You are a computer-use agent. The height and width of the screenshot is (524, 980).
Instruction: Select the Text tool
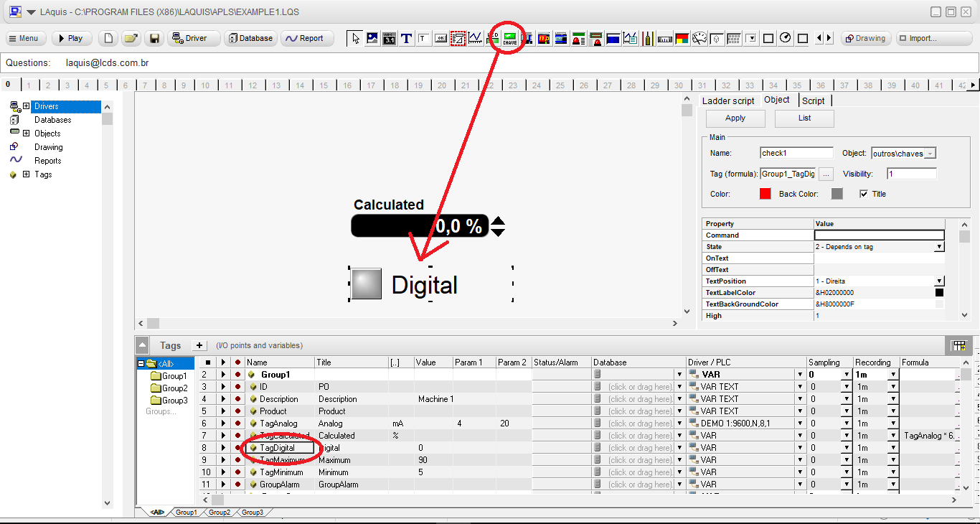(406, 37)
